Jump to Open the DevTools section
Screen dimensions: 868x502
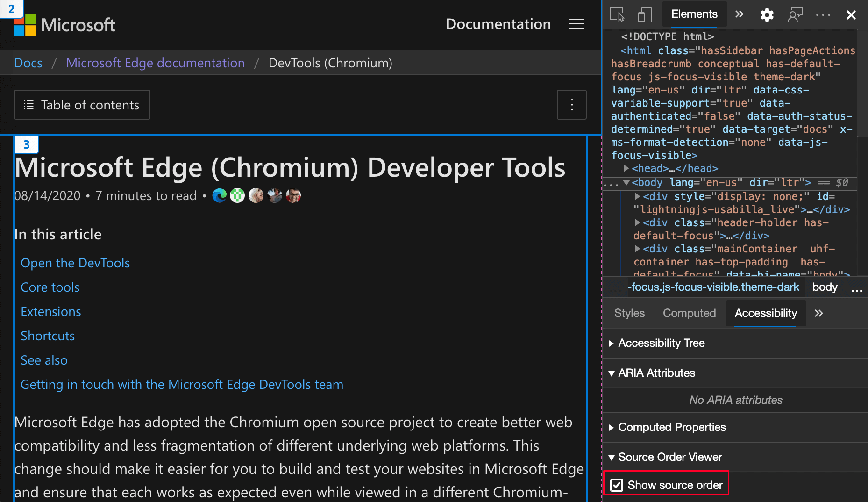click(x=75, y=263)
